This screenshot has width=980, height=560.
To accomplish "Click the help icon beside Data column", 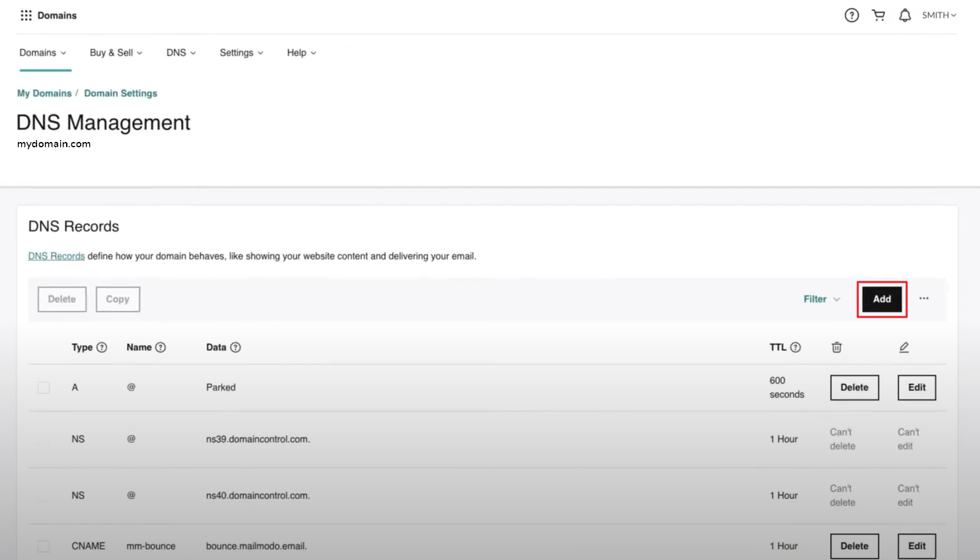I will [x=235, y=347].
